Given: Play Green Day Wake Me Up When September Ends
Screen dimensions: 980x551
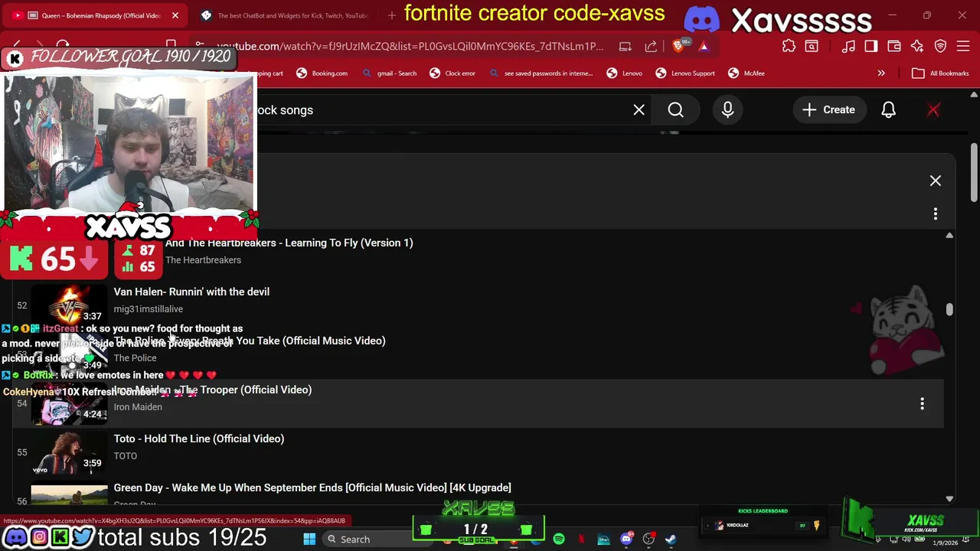Looking at the screenshot, I should coord(312,487).
